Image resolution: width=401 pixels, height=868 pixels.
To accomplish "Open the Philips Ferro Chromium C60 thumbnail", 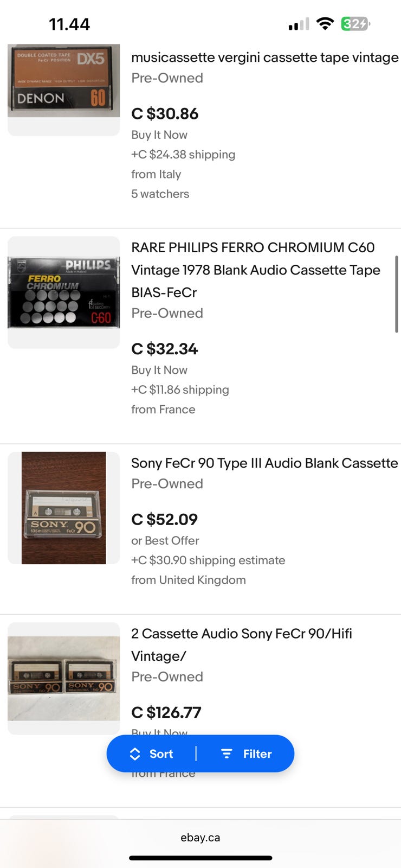I will click(63, 292).
